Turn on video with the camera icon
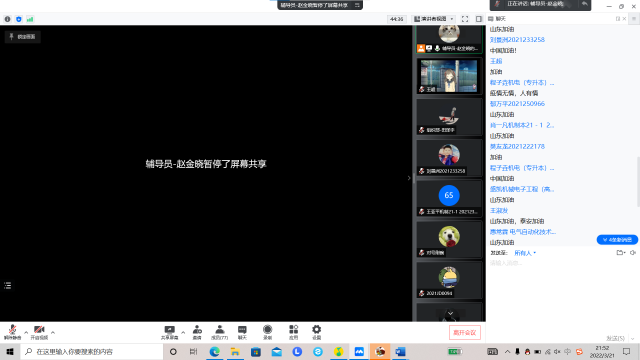The height and width of the screenshot is (360, 640). tap(39, 332)
